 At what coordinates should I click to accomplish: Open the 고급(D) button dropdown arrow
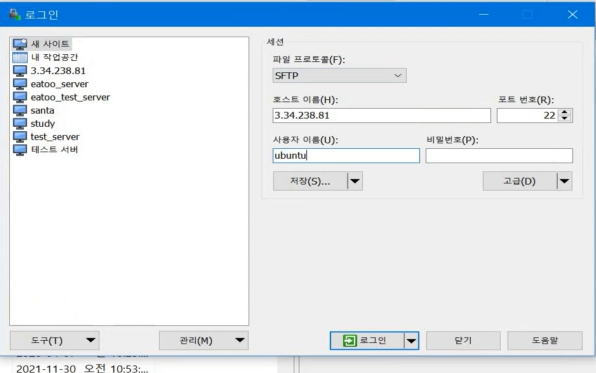[x=564, y=181]
